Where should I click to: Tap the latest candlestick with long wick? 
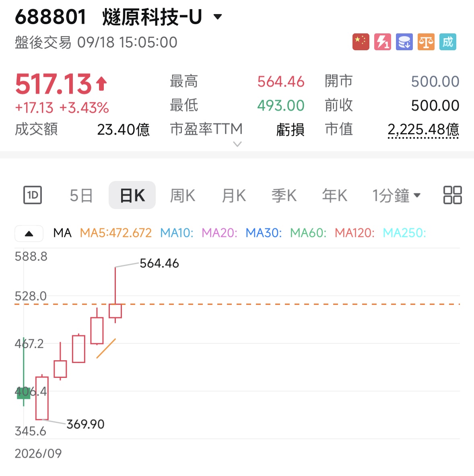coord(115,295)
